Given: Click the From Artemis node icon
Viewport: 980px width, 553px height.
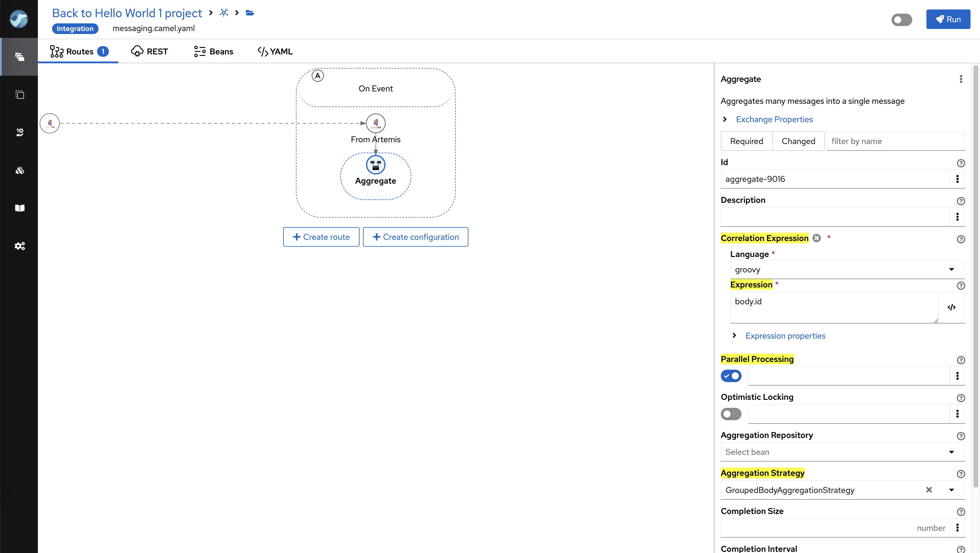Looking at the screenshot, I should 375,123.
